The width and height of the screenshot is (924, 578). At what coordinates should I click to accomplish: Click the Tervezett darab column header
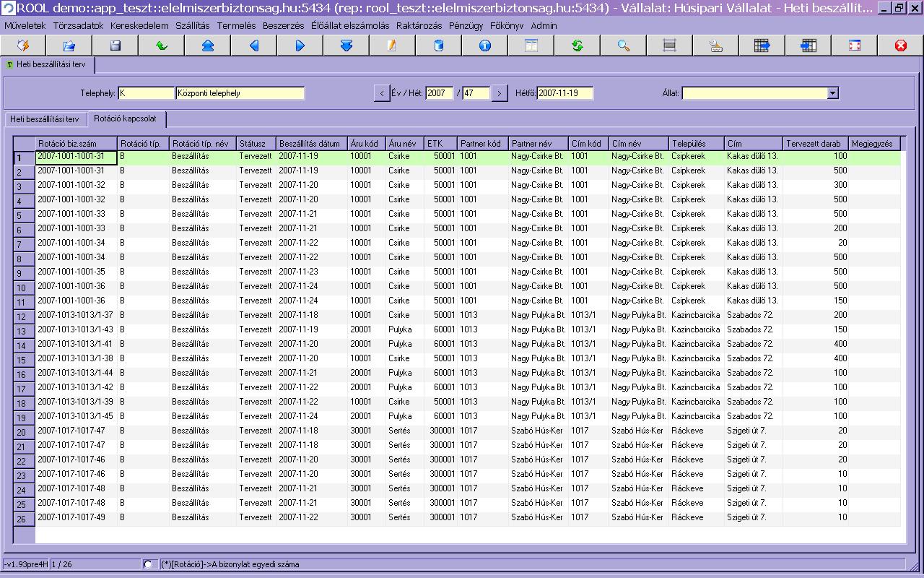816,144
